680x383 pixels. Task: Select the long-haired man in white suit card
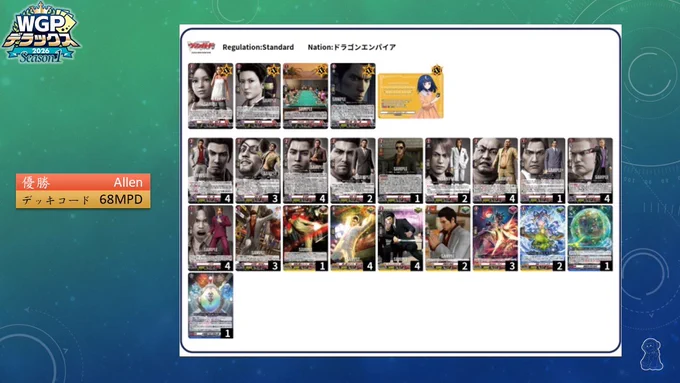click(x=448, y=170)
